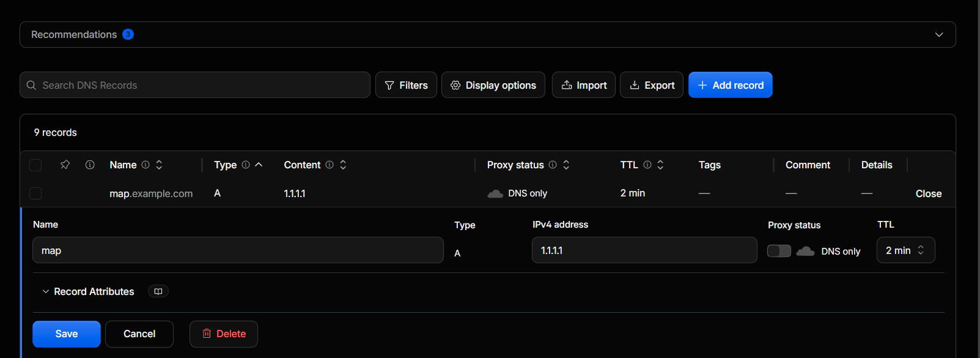Delete the map DNS record

(224, 334)
